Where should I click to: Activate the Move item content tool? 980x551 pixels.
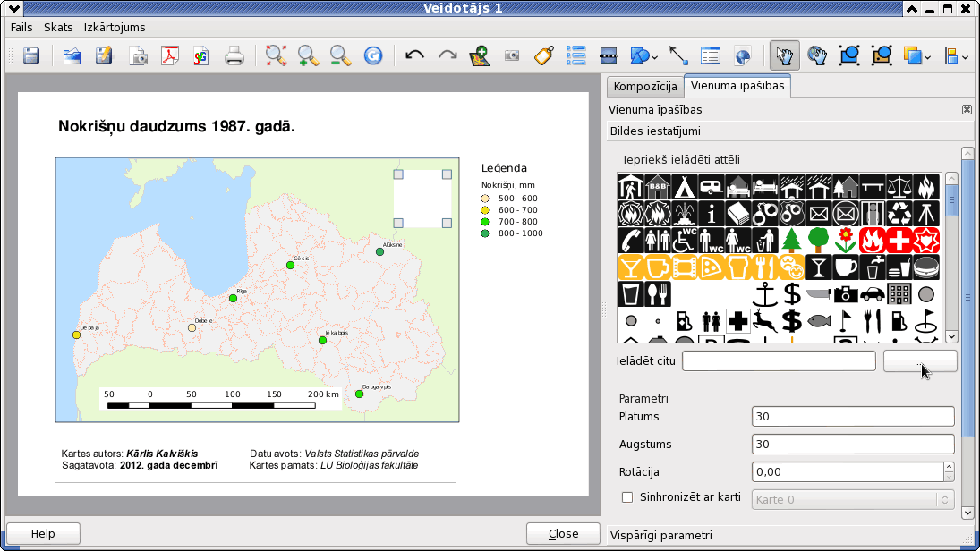817,56
